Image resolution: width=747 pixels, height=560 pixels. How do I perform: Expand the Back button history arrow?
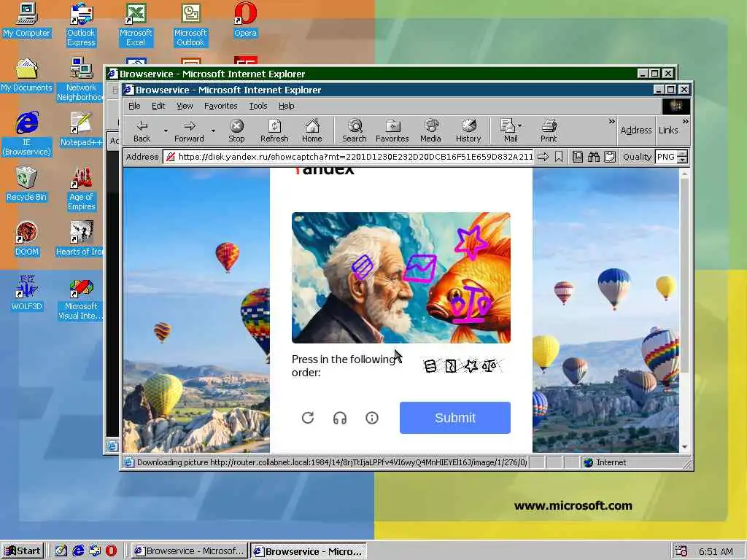coord(166,131)
